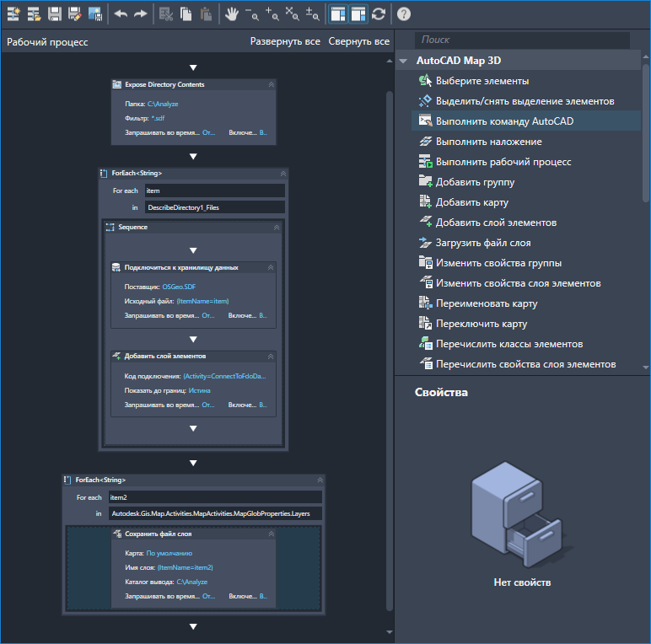Collapse the Expose Directory Contents activity
Screen dimensions: 651x644
[x=272, y=84]
